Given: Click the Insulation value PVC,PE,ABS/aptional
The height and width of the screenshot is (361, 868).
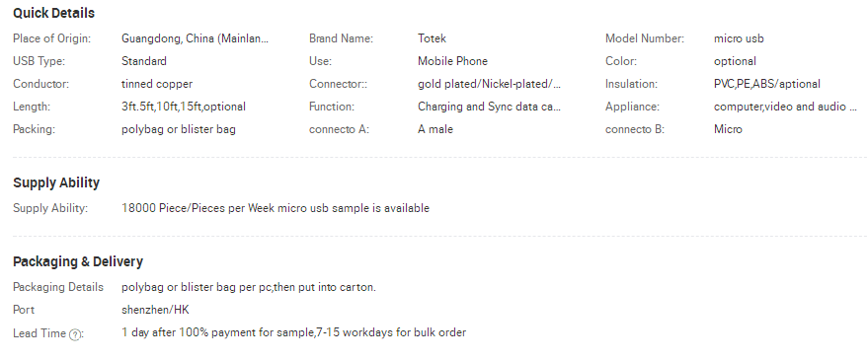Looking at the screenshot, I should click(766, 84).
